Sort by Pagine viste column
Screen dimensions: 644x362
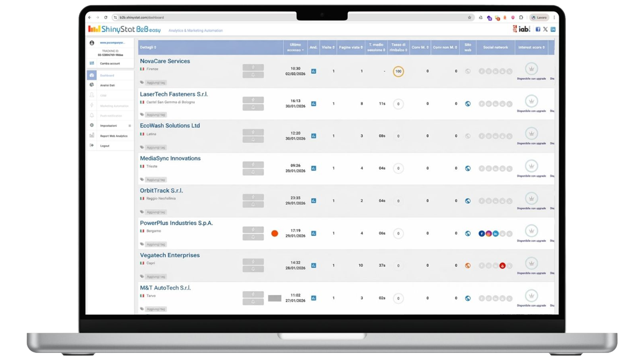click(x=350, y=47)
